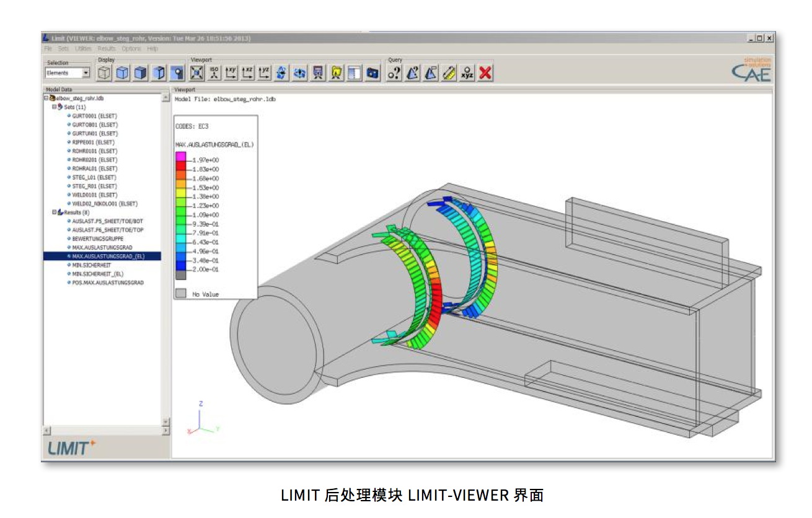
Task: Open the File menu
Action: click(48, 48)
